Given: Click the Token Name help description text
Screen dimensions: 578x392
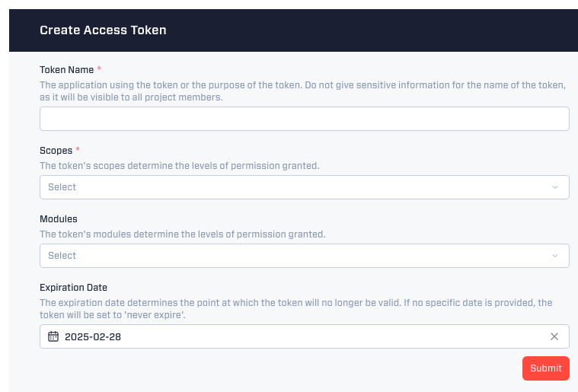Looking at the screenshot, I should pyautogui.click(x=302, y=91).
